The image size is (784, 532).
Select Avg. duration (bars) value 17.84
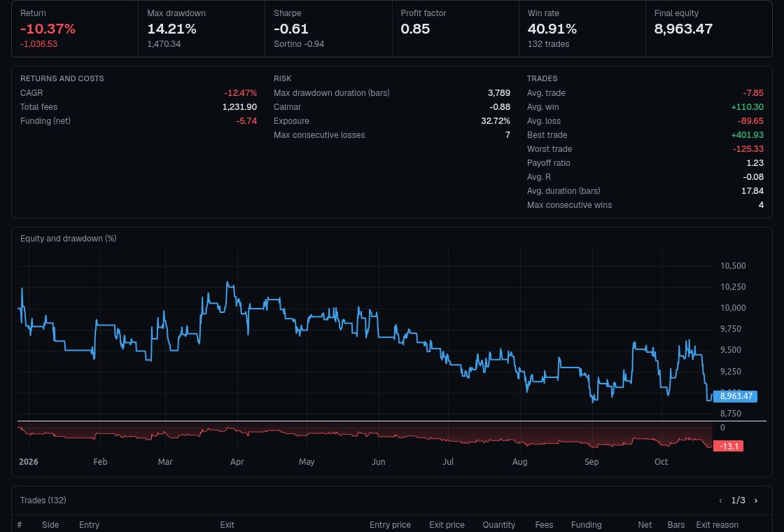pyautogui.click(x=752, y=191)
